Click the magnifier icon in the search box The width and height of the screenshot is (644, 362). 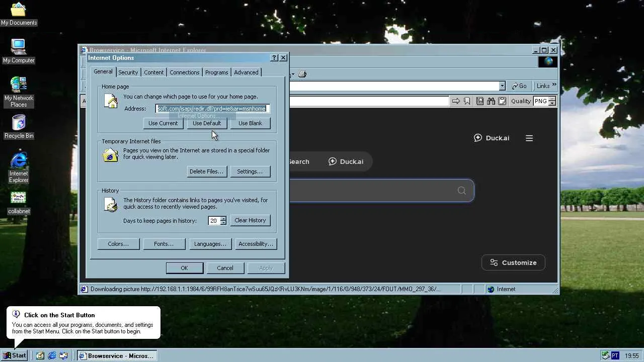coord(462,191)
